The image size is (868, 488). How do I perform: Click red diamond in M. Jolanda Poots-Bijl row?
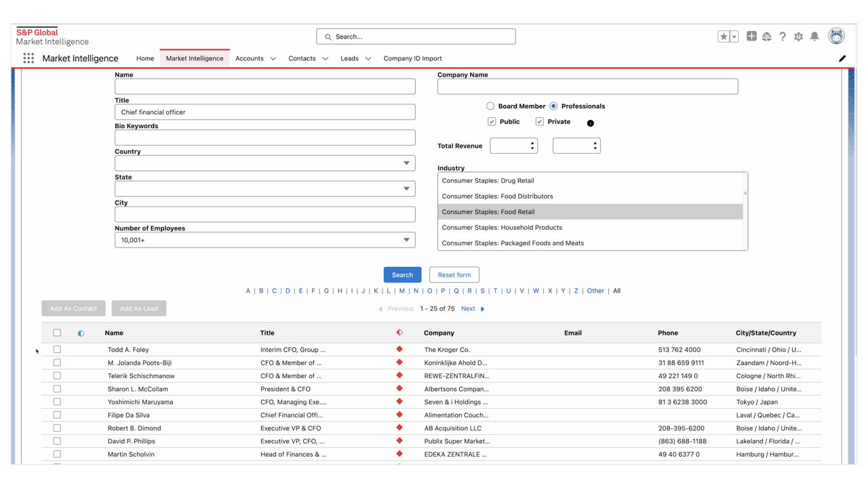[x=399, y=362]
